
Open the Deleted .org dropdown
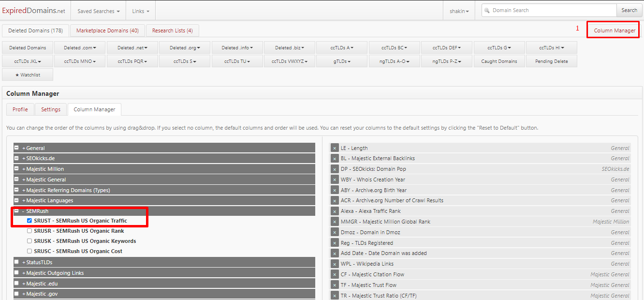(x=184, y=47)
